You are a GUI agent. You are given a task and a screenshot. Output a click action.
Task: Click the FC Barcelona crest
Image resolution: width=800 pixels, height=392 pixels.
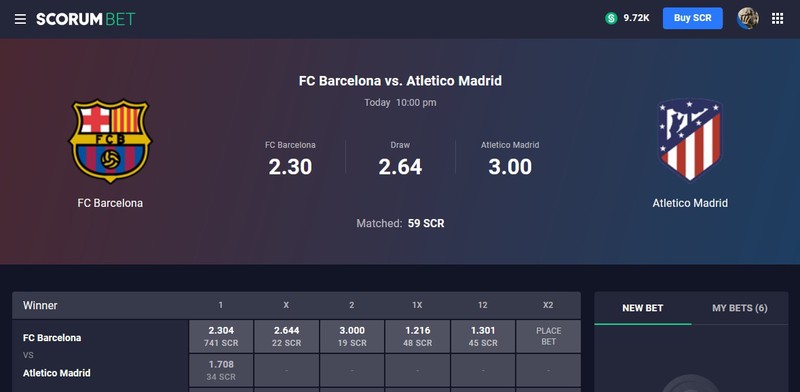click(110, 140)
